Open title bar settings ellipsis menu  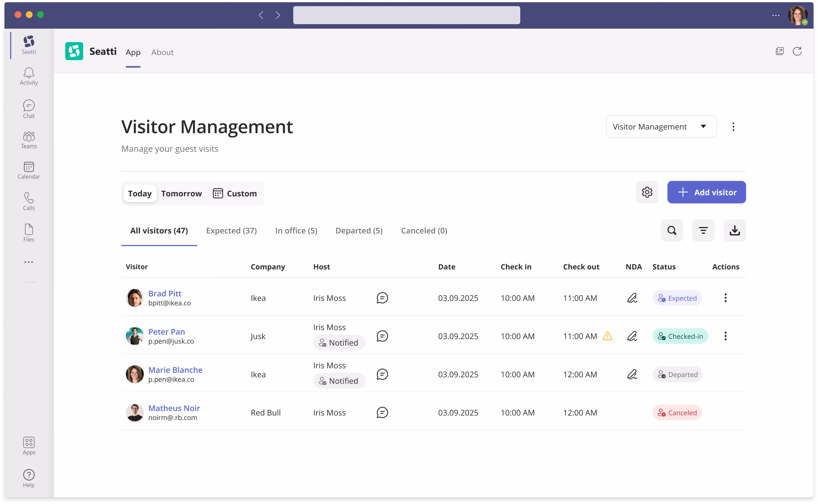pyautogui.click(x=776, y=15)
